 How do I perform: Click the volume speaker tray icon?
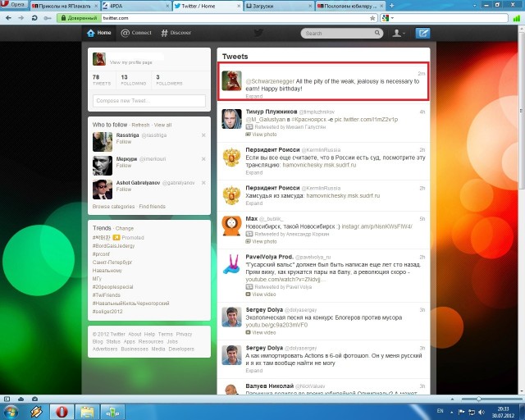(482, 412)
